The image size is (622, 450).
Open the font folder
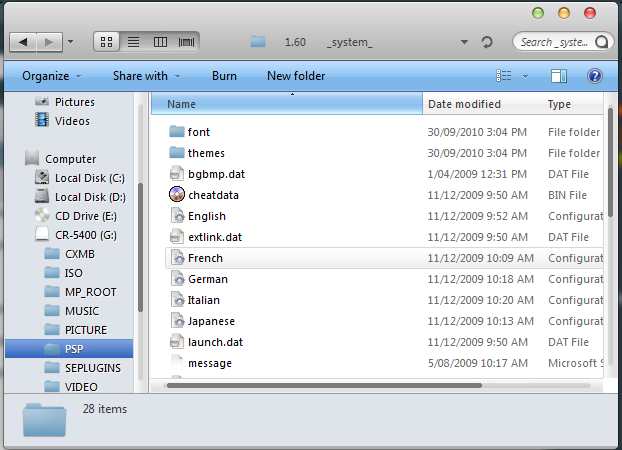pyautogui.click(x=198, y=132)
